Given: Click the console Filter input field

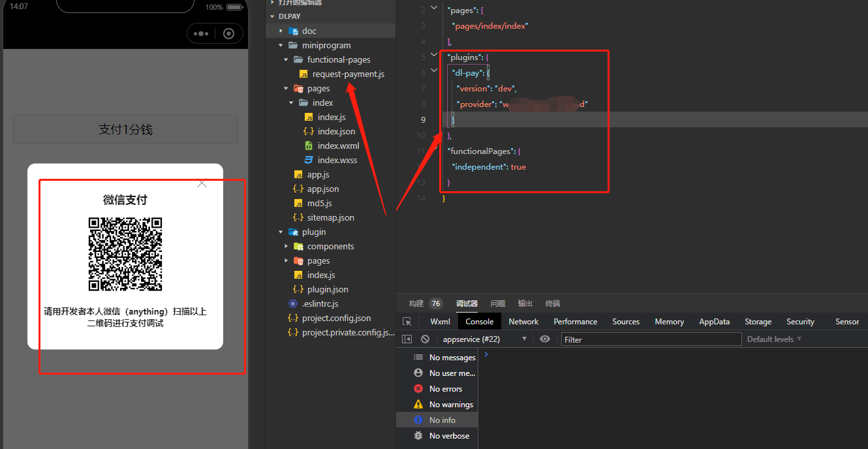Looking at the screenshot, I should coord(651,339).
